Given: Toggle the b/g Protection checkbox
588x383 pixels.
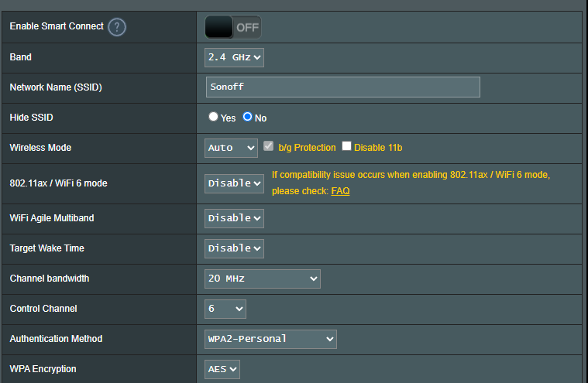Looking at the screenshot, I should (x=269, y=146).
